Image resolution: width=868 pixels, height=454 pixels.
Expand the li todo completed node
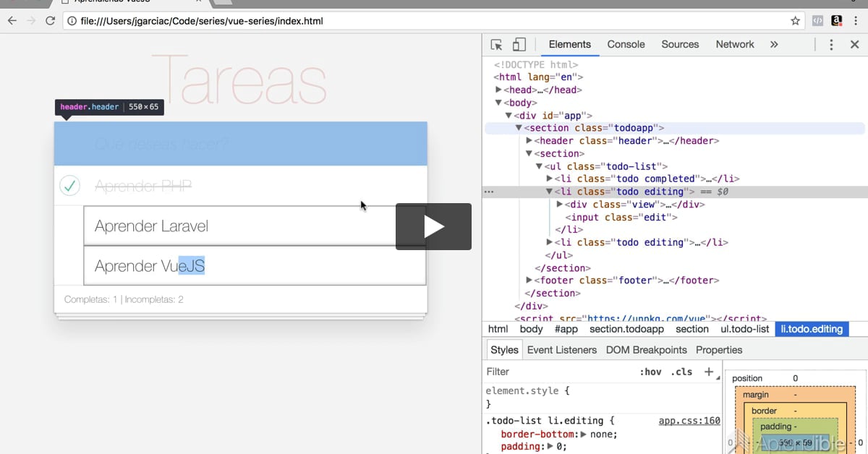tap(549, 179)
